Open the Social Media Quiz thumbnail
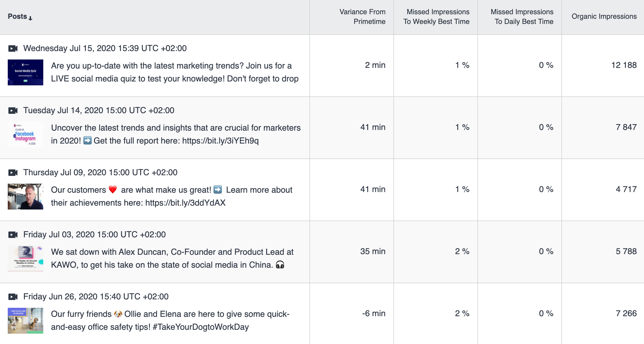 click(26, 72)
